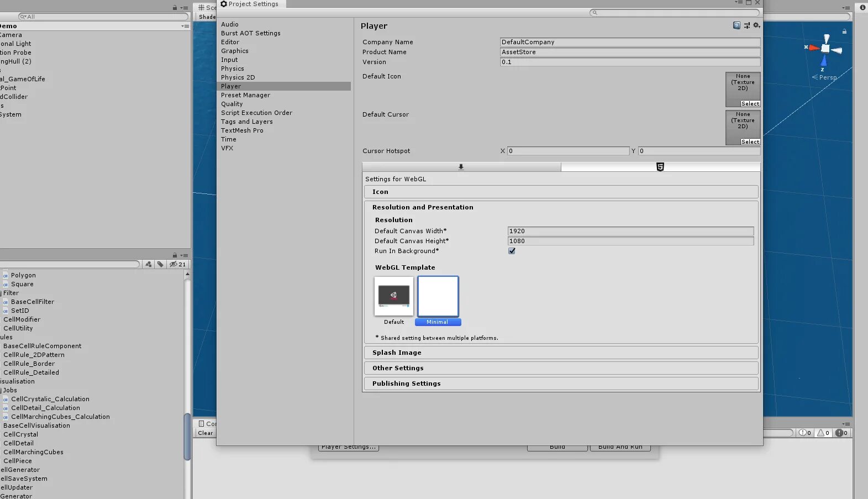Select the Default WebGL template thumbnail
868x499 pixels.
(x=394, y=296)
